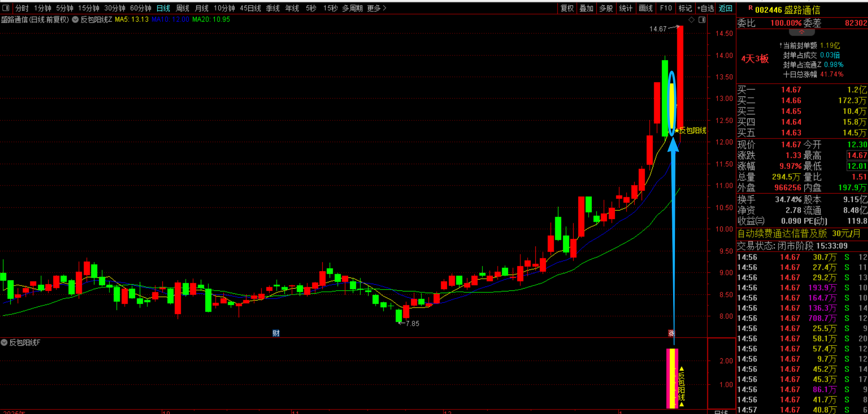The height and width of the screenshot is (414, 868).
Task: Expand the 更多 periods menu
Action: [x=377, y=8]
